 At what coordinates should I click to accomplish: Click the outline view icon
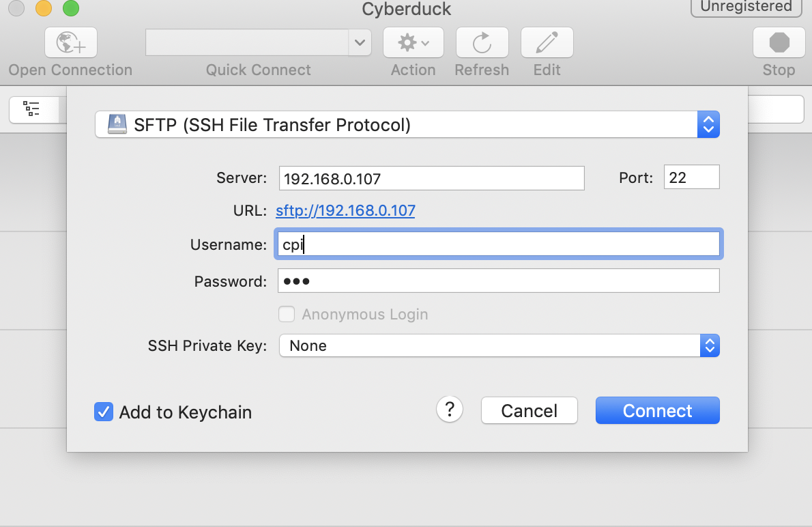click(32, 109)
